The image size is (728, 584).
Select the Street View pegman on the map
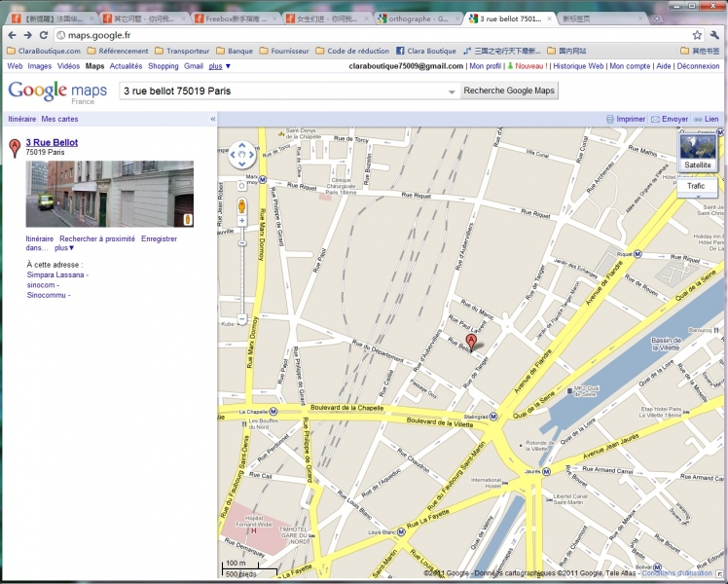pos(242,205)
